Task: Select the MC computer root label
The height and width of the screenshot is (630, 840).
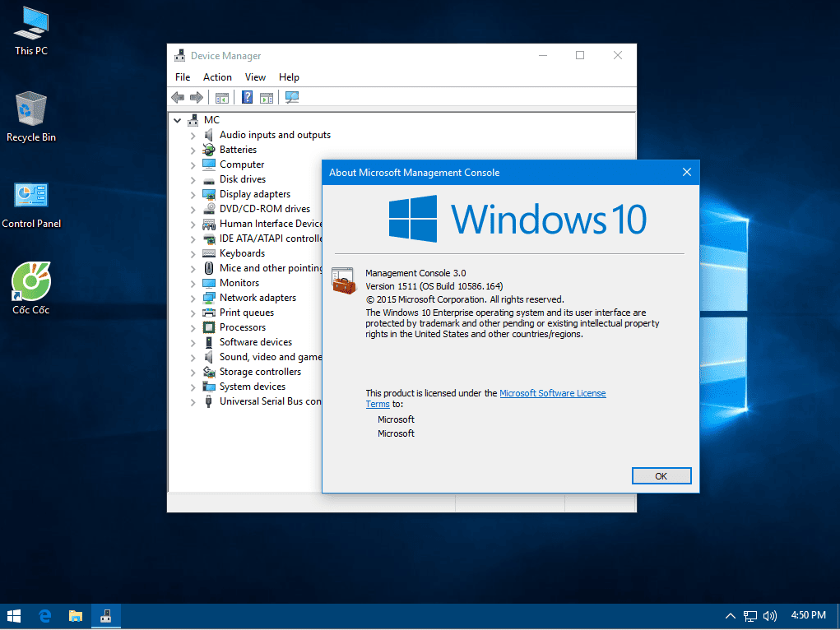Action: (211, 120)
